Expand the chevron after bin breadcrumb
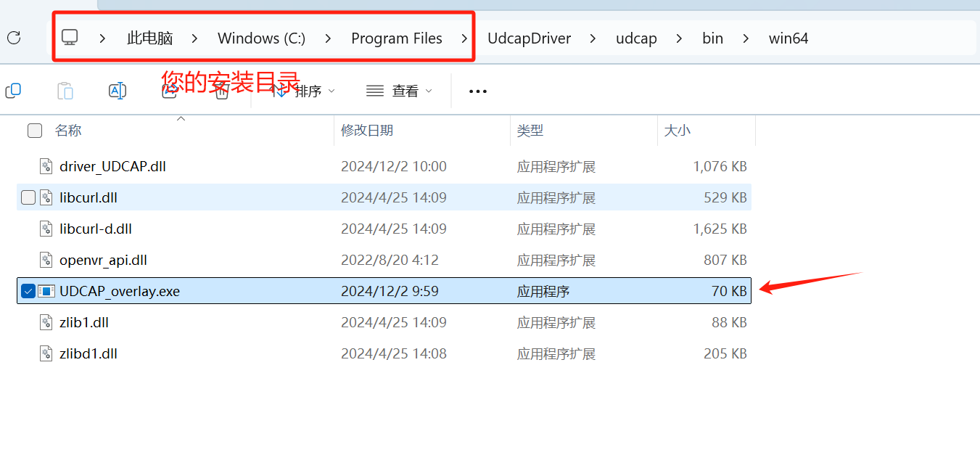This screenshot has height=455, width=980. pos(746,38)
